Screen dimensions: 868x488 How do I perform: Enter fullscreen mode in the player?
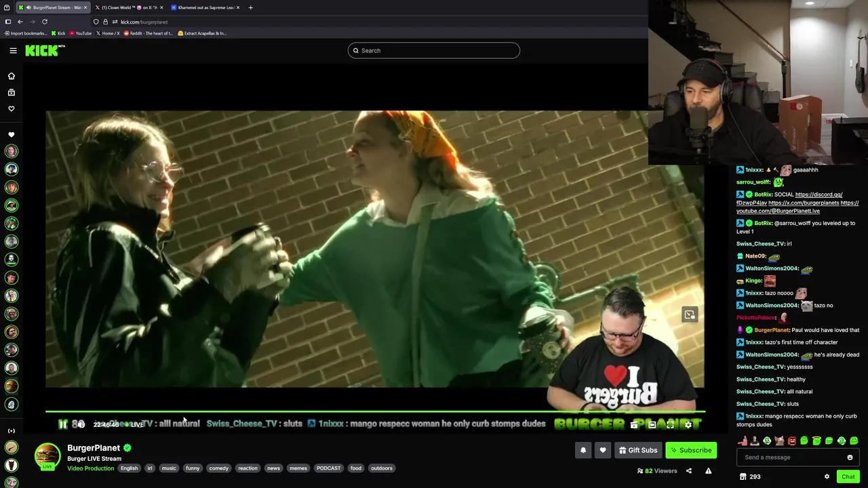(670, 425)
